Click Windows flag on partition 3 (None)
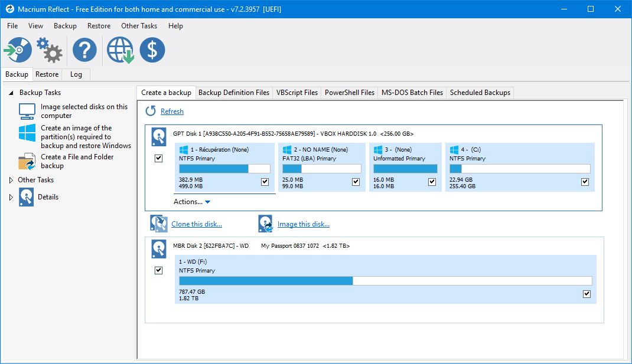The width and height of the screenshot is (632, 364). tap(378, 150)
